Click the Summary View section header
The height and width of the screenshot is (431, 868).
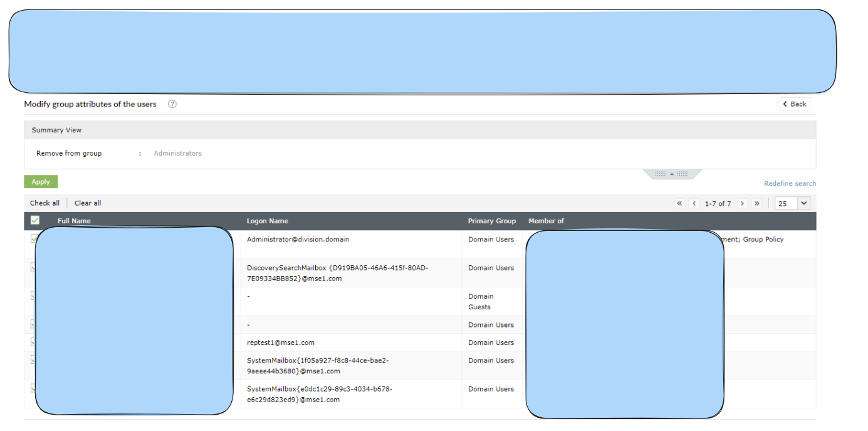[56, 130]
